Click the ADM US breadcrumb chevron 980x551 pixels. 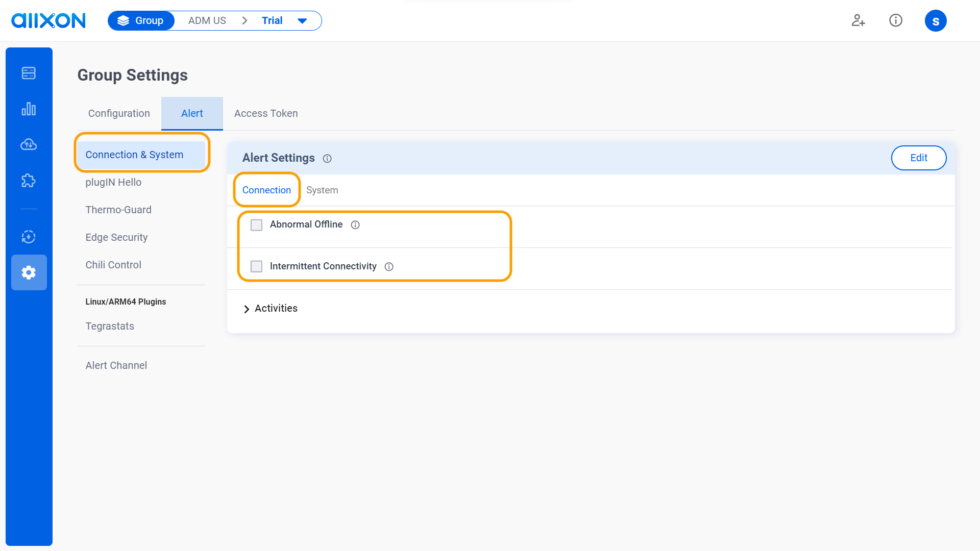(x=244, y=20)
